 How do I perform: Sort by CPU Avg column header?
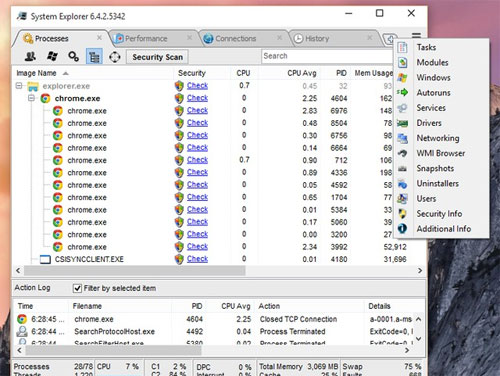tap(302, 73)
